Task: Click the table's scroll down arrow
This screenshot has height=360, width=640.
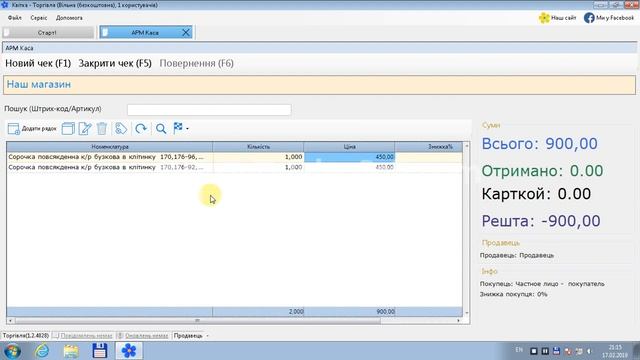Action: (467, 313)
